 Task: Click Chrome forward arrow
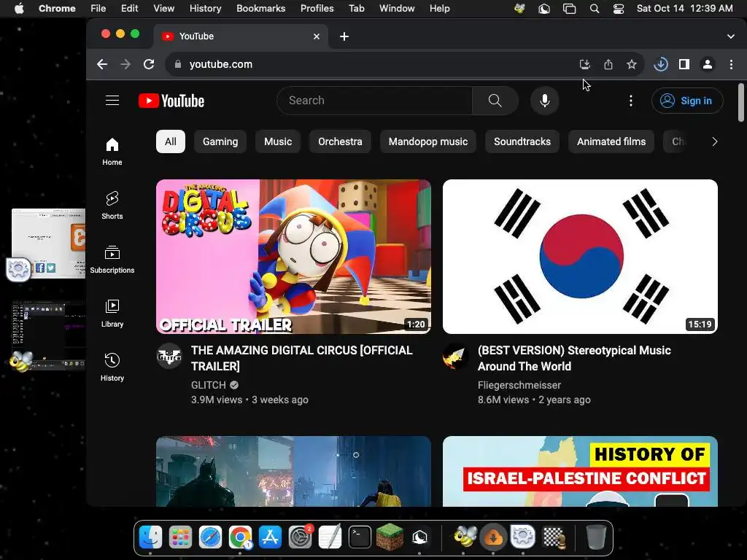(125, 64)
